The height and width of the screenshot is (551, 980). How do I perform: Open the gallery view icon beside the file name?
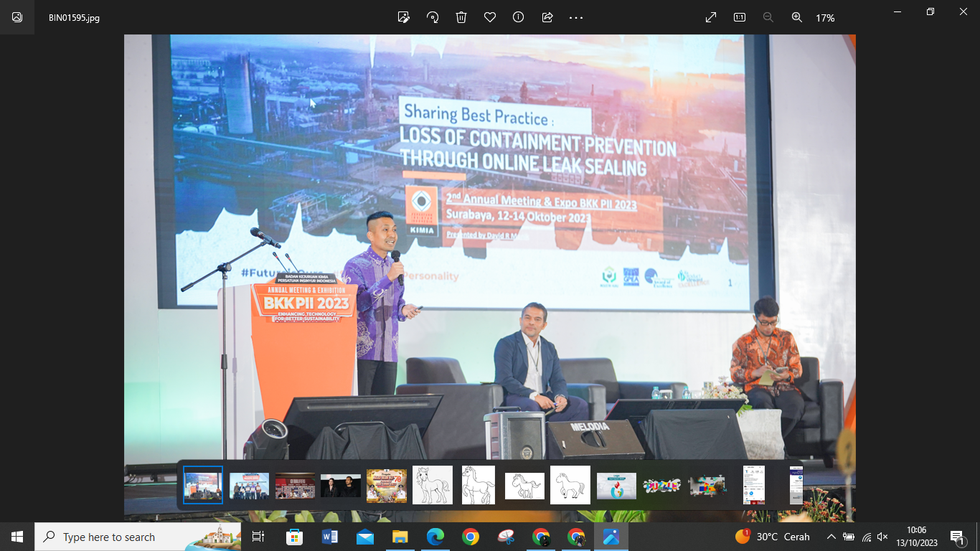pyautogui.click(x=17, y=17)
